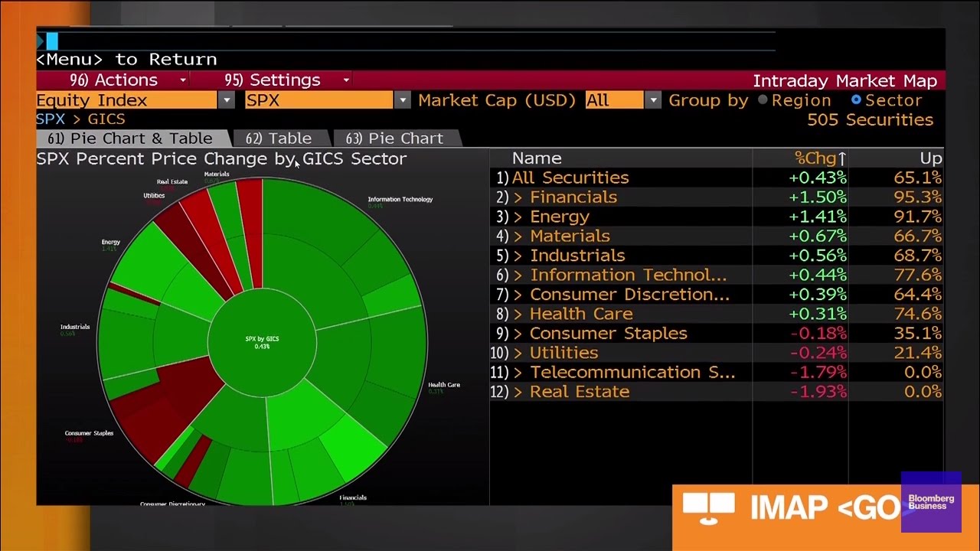Open the Market Cap All dropdown arrow

[x=652, y=100]
